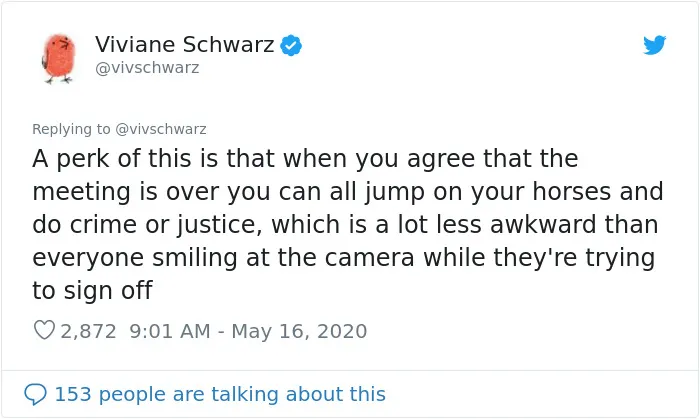Open the red bird profile avatar
The height and width of the screenshot is (419, 700).
59,58
